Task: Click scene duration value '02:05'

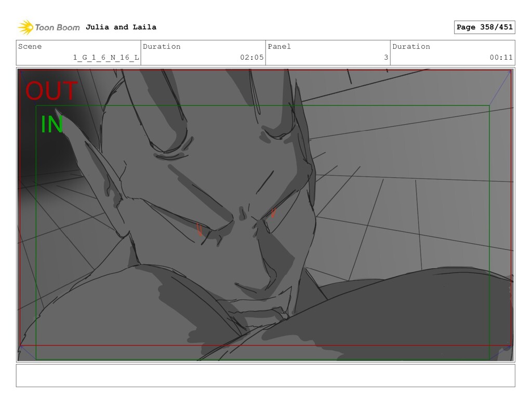Action: [252, 57]
